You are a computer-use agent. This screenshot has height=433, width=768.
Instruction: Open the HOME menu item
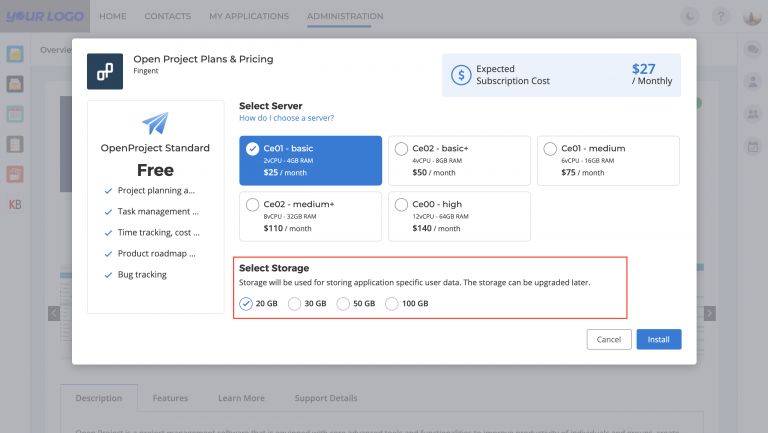coord(113,16)
